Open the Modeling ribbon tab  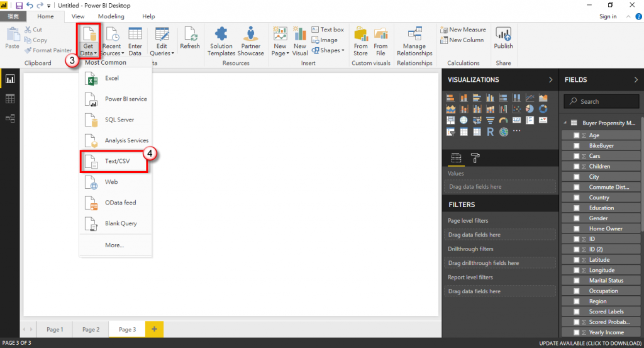tap(111, 16)
